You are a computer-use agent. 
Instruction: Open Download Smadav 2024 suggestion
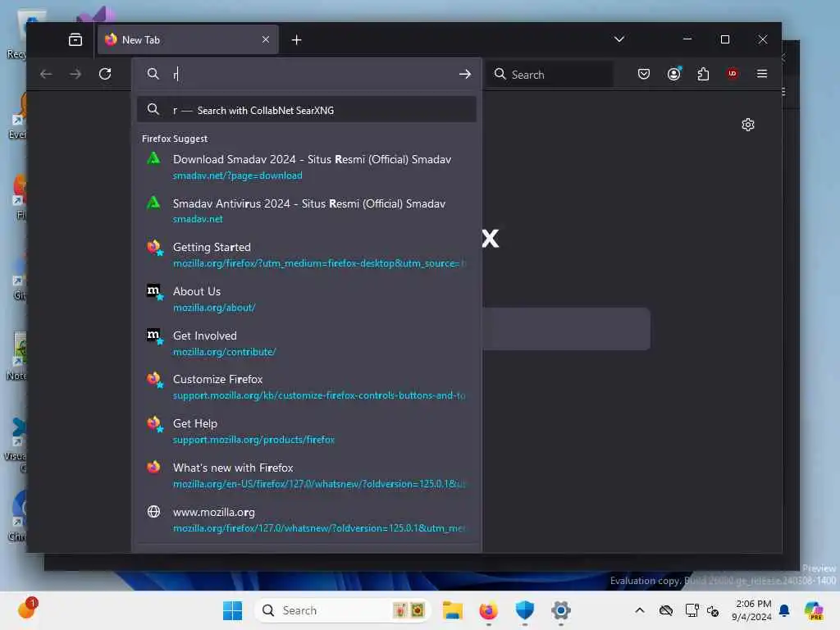307,167
